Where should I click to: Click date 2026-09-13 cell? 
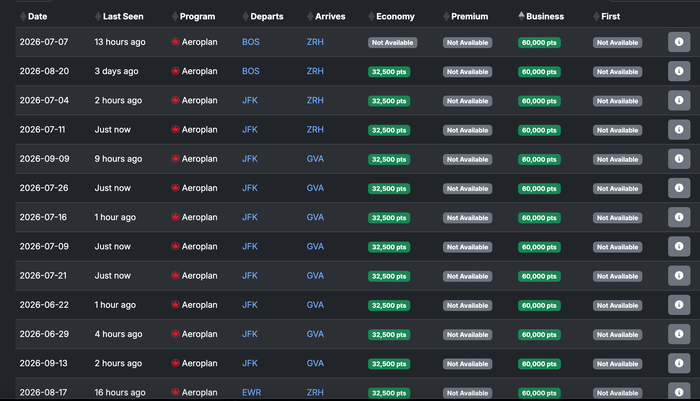pos(44,363)
